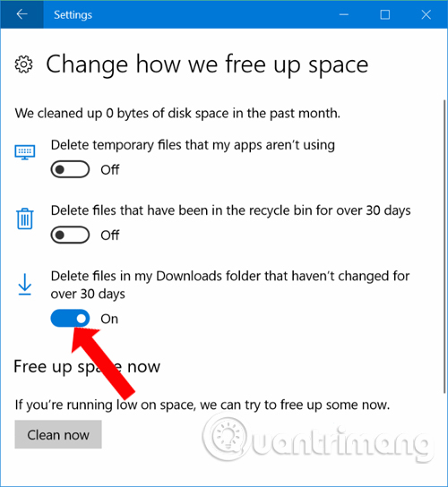Click the Downloads folder option label text
Image resolution: width=448 pixels, height=487 pixels.
point(230,285)
